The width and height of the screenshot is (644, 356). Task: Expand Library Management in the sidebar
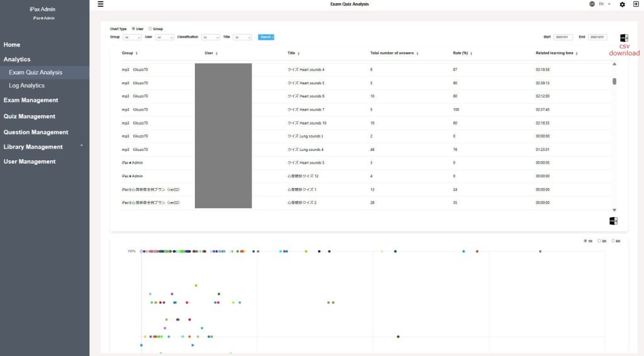click(33, 147)
